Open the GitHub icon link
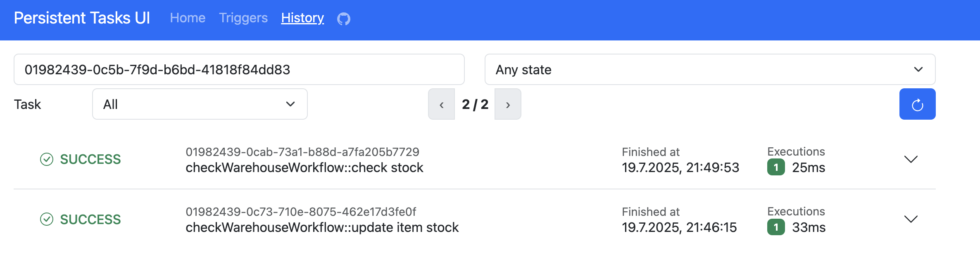Viewport: 980px width, 274px height. (x=344, y=19)
